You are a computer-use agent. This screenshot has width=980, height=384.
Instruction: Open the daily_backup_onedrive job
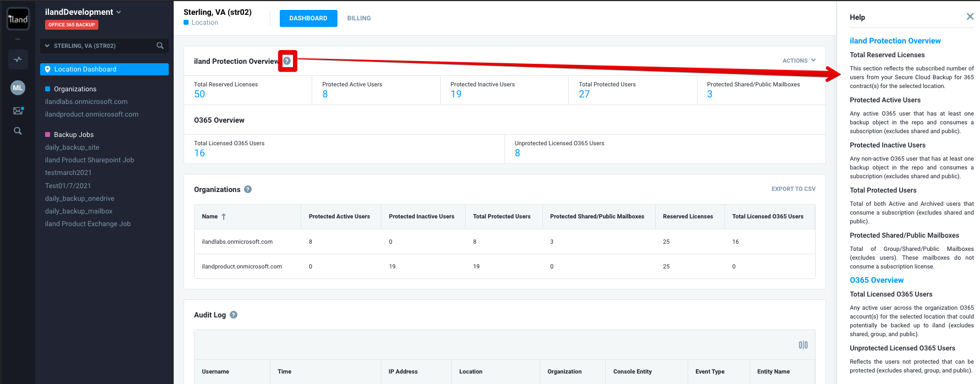pos(80,199)
